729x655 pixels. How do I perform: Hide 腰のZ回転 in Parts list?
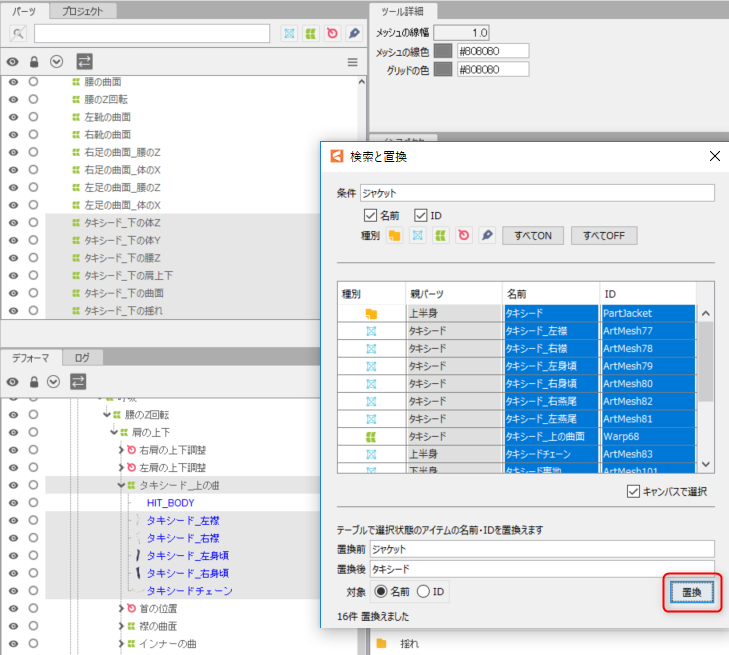tap(13, 99)
